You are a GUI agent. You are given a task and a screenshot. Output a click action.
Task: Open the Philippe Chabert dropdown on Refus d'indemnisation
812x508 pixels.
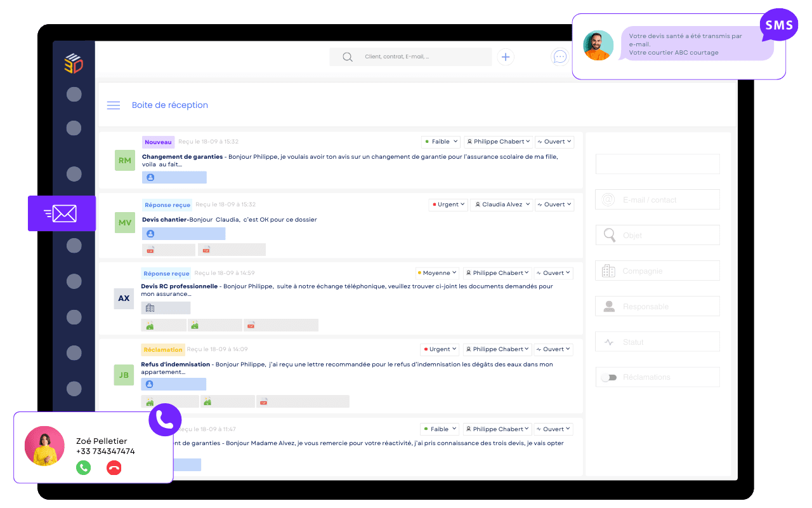[x=497, y=349]
